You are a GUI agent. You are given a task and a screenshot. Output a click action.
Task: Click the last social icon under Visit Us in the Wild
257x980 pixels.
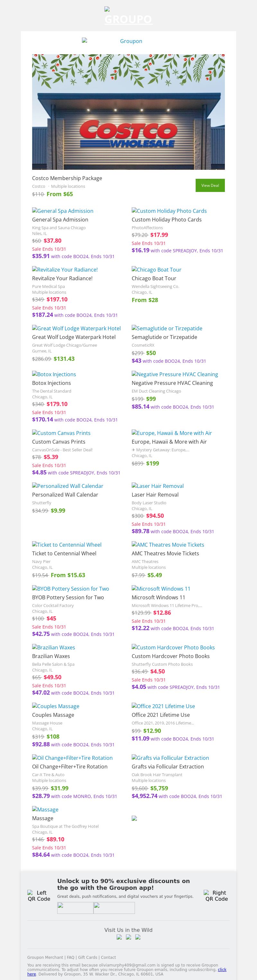(x=138, y=937)
